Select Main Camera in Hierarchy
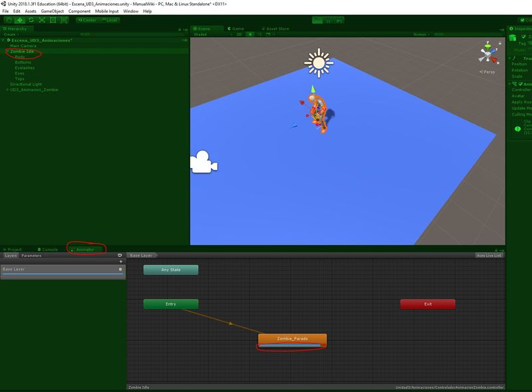Viewport: 532px width, 392px height. point(23,46)
